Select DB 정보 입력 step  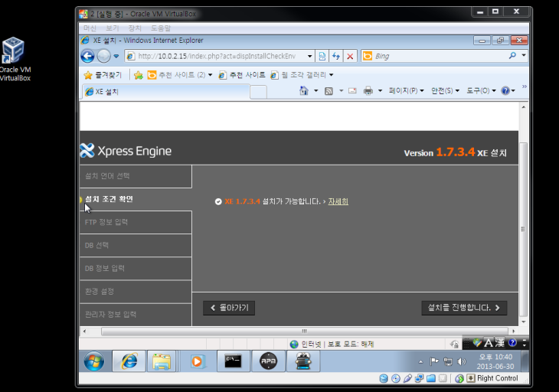click(136, 268)
